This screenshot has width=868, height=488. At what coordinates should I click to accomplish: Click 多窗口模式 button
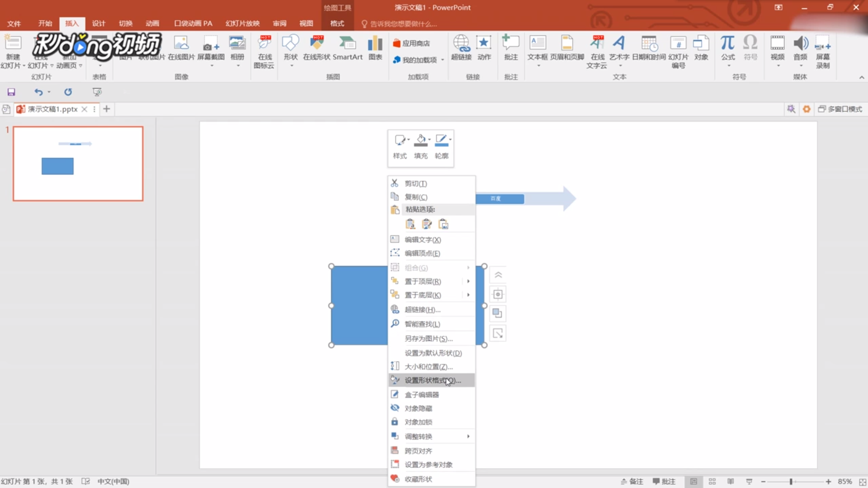click(840, 109)
